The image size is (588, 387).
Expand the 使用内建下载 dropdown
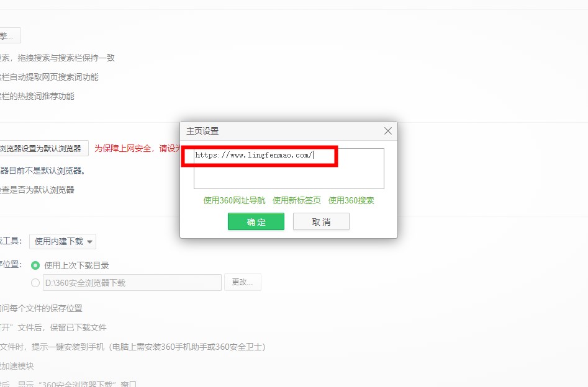pos(63,241)
